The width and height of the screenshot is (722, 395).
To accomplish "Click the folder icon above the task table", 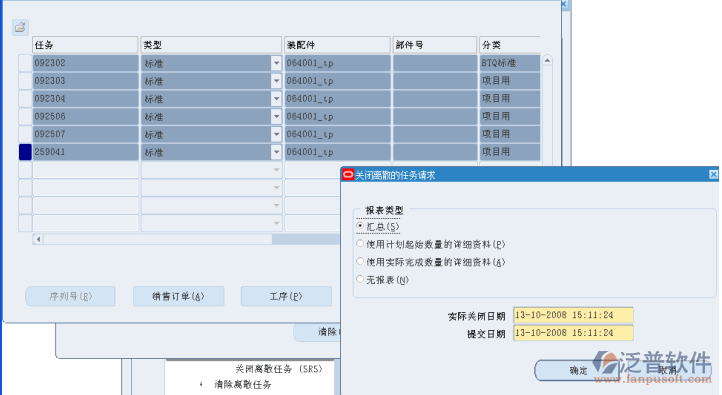I will 20,28.
